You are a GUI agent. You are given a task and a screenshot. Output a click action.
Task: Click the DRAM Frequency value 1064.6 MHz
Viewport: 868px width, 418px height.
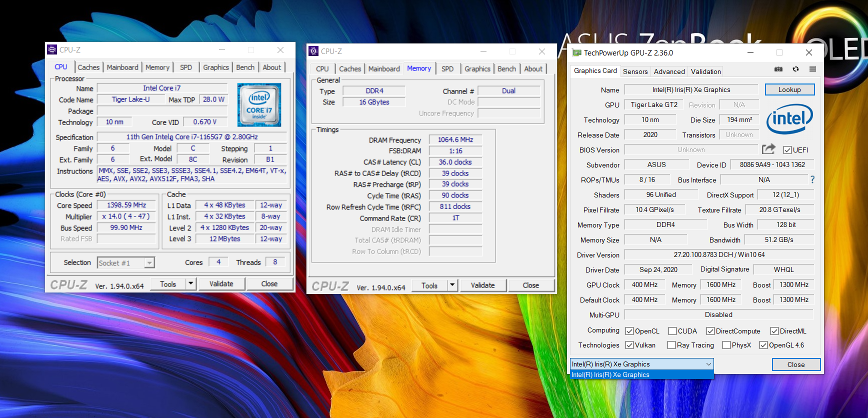[455, 139]
